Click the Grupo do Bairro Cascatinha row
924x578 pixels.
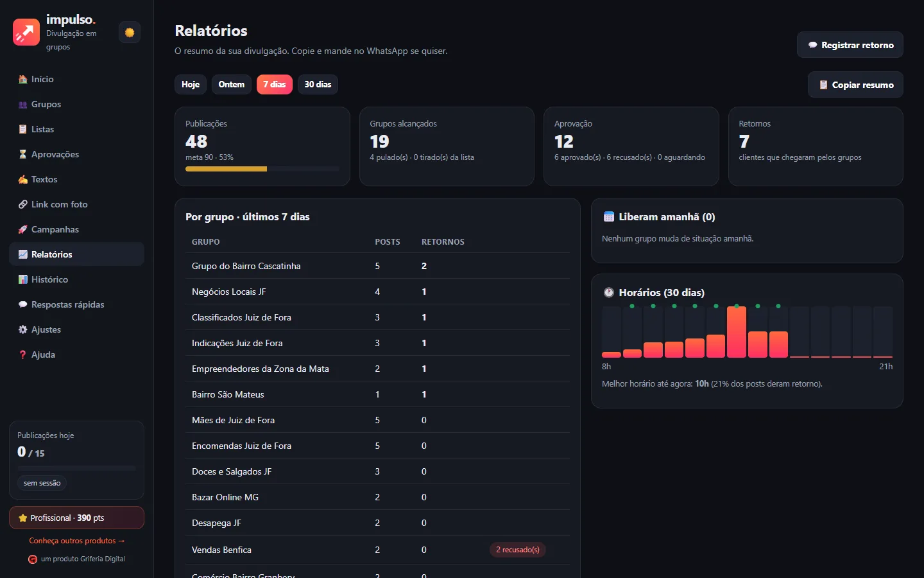point(377,266)
